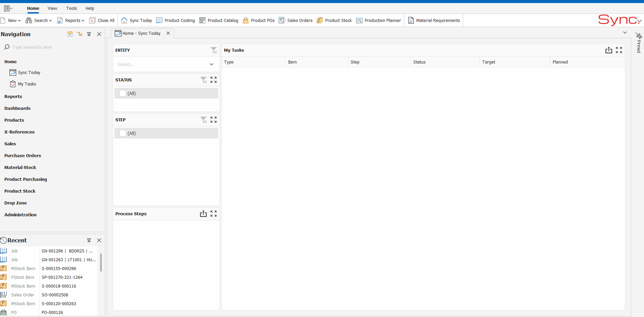Expand the Purchase Orders navigation section
Screen dimensions: 644x317
point(23,156)
